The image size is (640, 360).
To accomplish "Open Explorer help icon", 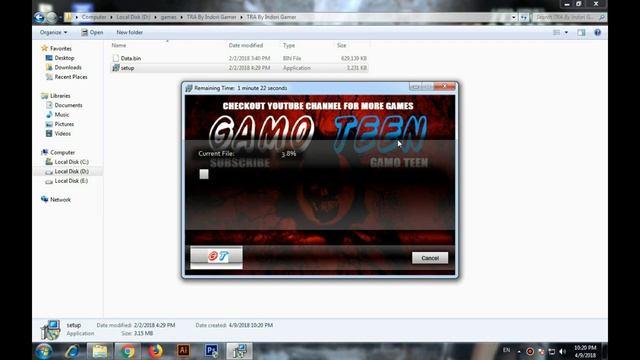I will [x=598, y=32].
